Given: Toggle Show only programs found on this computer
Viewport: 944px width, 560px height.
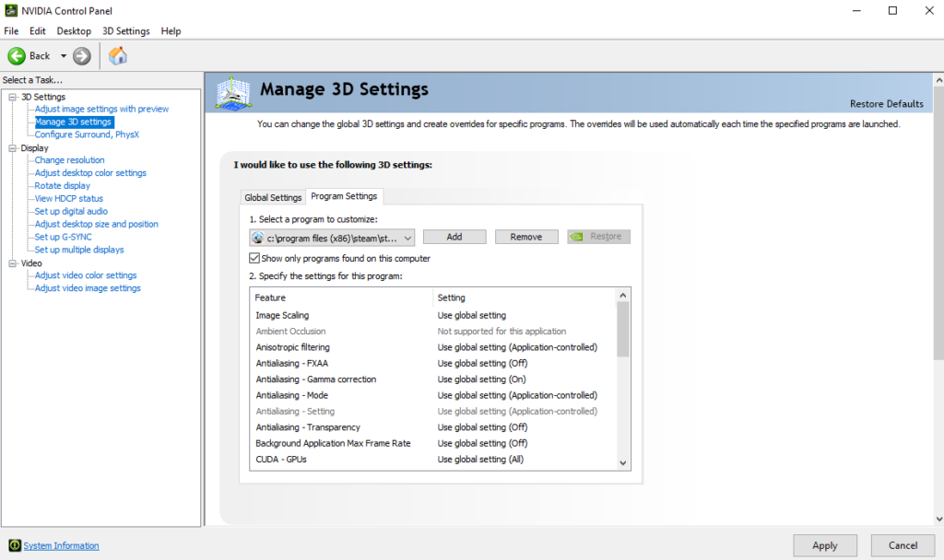Looking at the screenshot, I should click(255, 259).
